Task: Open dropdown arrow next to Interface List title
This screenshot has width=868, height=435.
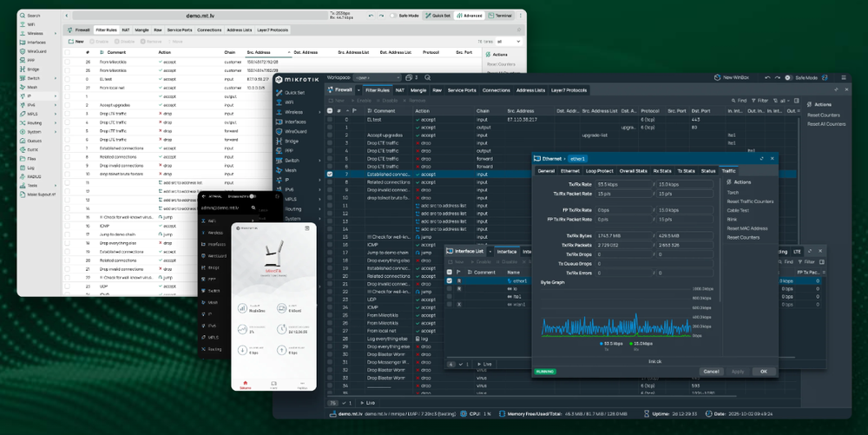Action: pyautogui.click(x=490, y=251)
